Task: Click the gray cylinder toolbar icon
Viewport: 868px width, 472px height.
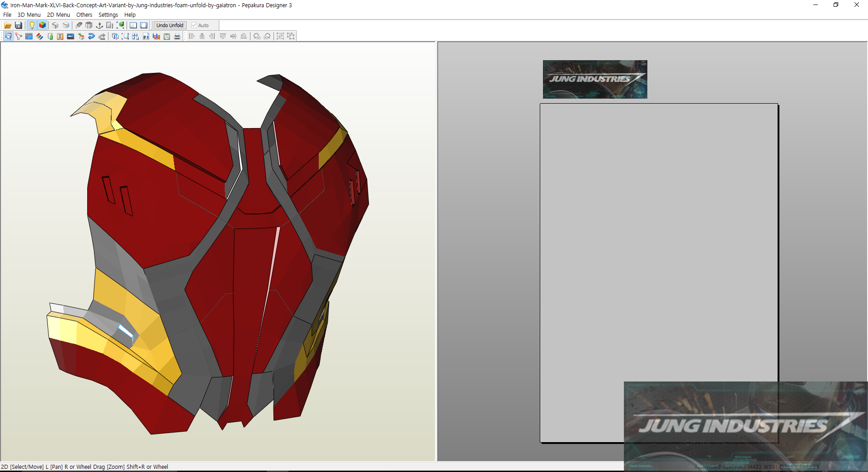Action: 89,25
